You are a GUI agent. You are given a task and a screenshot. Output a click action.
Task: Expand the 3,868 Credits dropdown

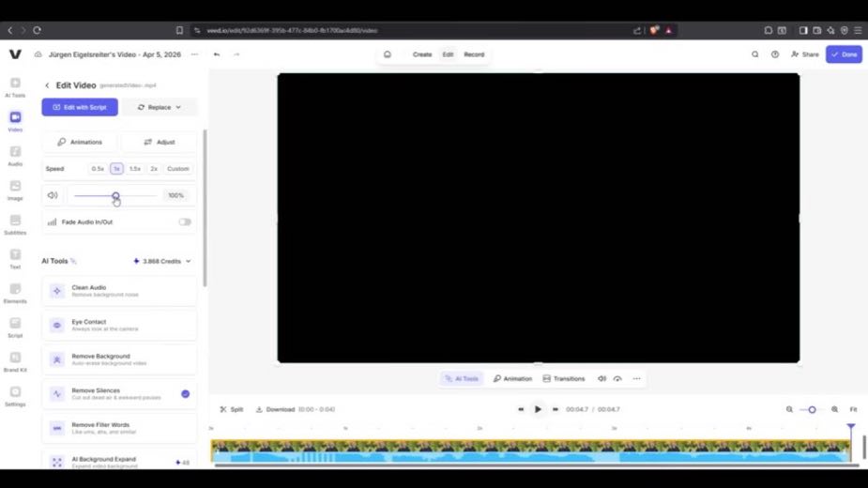tap(162, 261)
